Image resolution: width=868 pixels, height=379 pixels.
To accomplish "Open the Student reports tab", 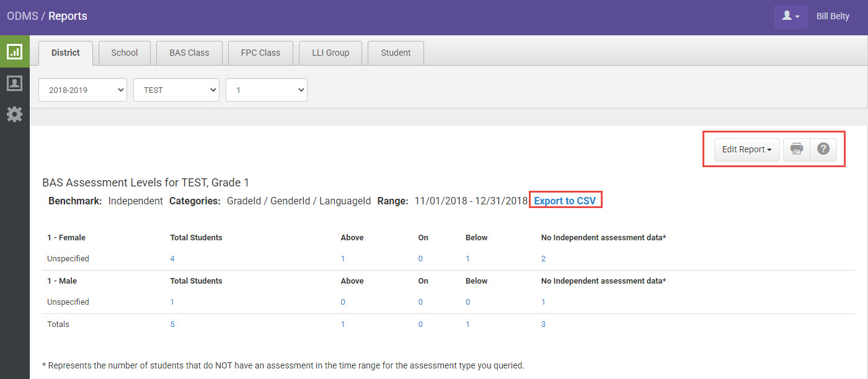I will [396, 53].
